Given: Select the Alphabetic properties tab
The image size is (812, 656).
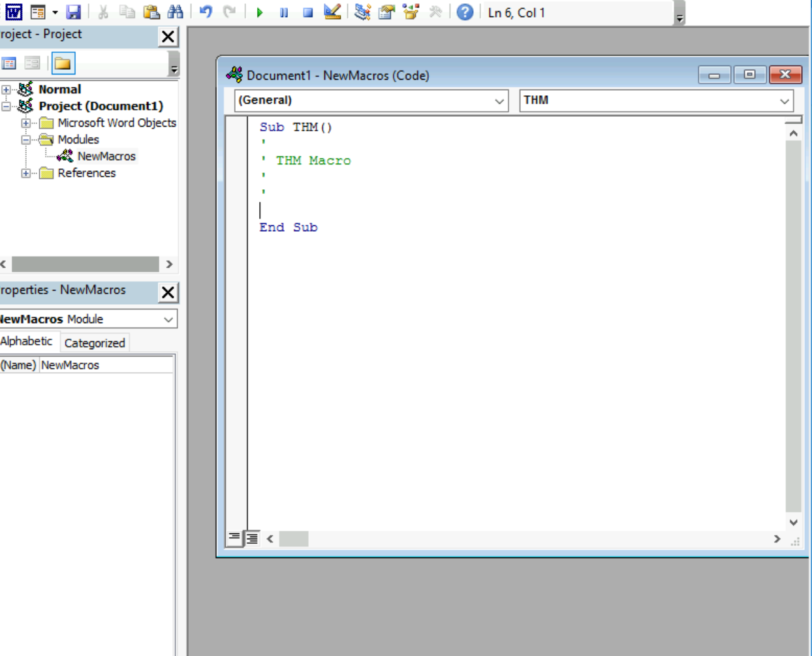Looking at the screenshot, I should [26, 341].
